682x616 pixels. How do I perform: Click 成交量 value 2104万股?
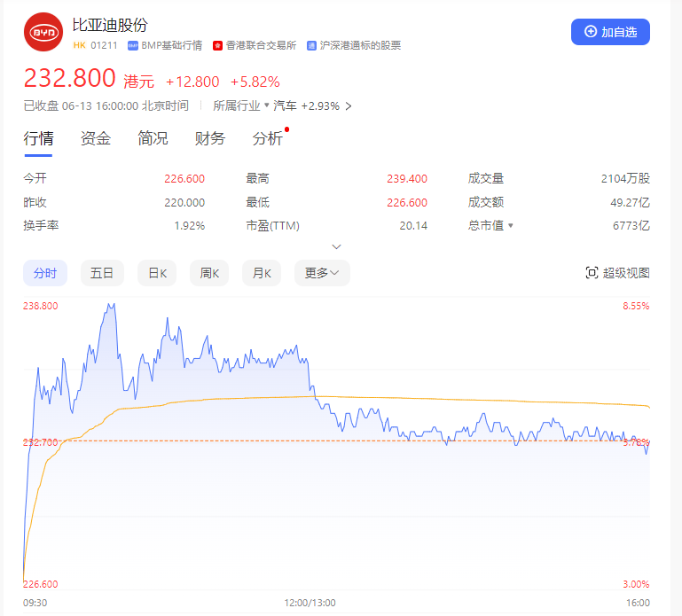[x=625, y=179]
